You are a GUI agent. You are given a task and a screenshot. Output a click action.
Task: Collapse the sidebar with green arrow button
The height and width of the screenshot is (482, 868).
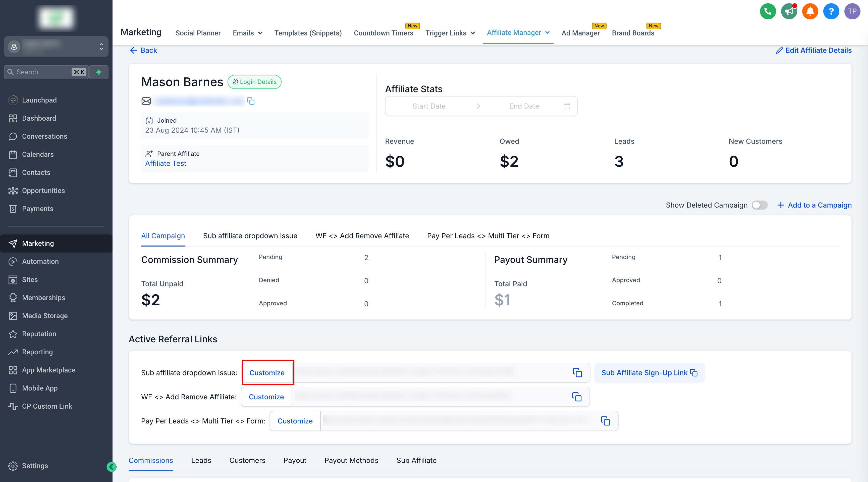[112, 467]
